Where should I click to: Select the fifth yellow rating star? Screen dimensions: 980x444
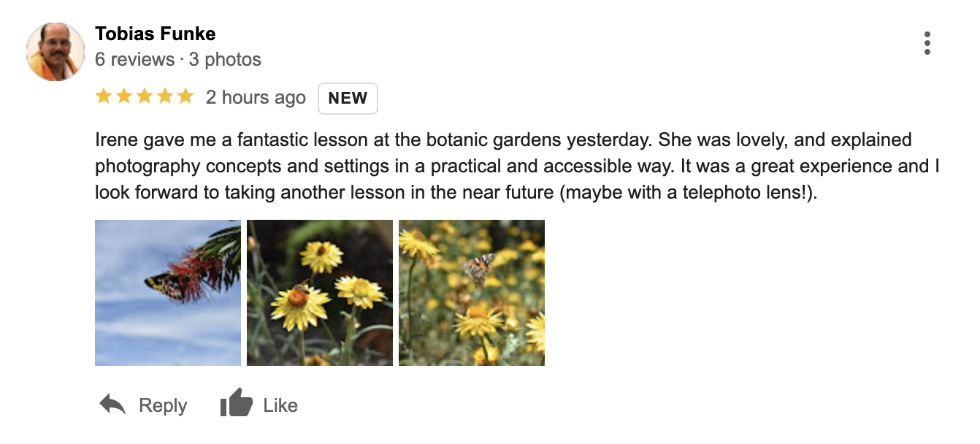pyautogui.click(x=185, y=96)
